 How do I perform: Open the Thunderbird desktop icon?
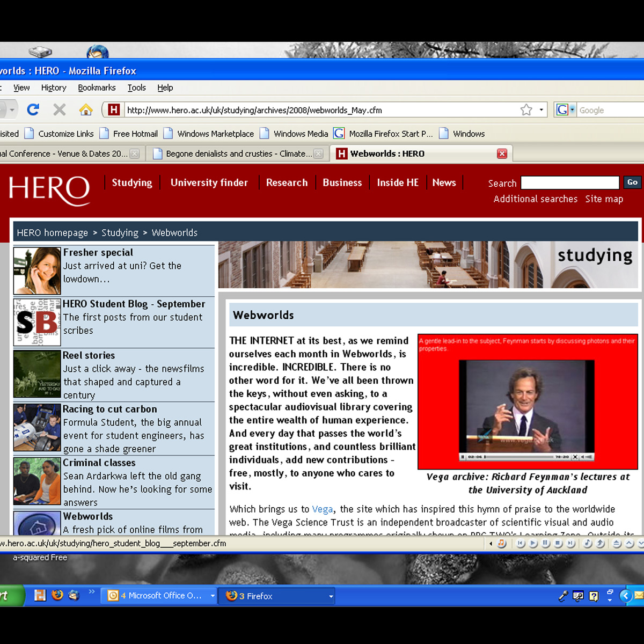97,52
